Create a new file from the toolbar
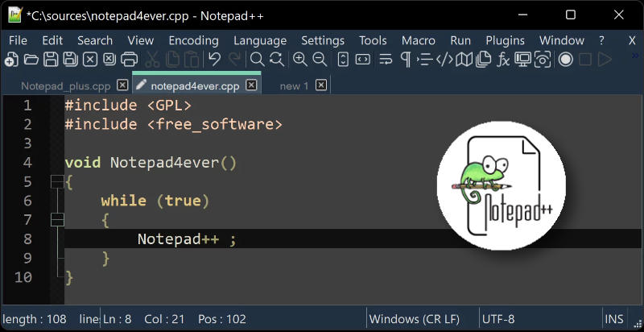Screen dimensions: 644x332 (11, 60)
